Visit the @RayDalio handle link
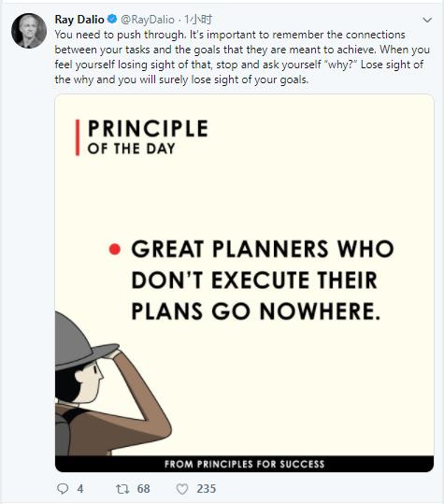This screenshot has height=504, width=444. pyautogui.click(x=148, y=20)
